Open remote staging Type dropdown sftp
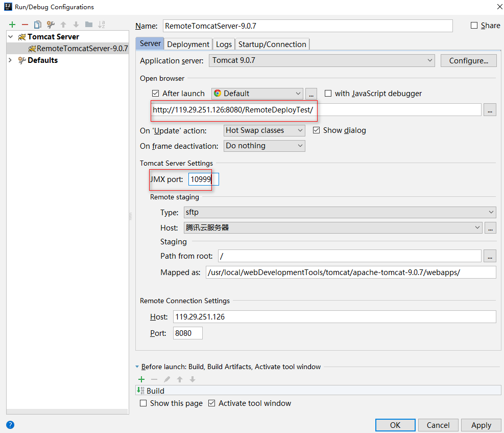504x433 pixels. (x=340, y=212)
